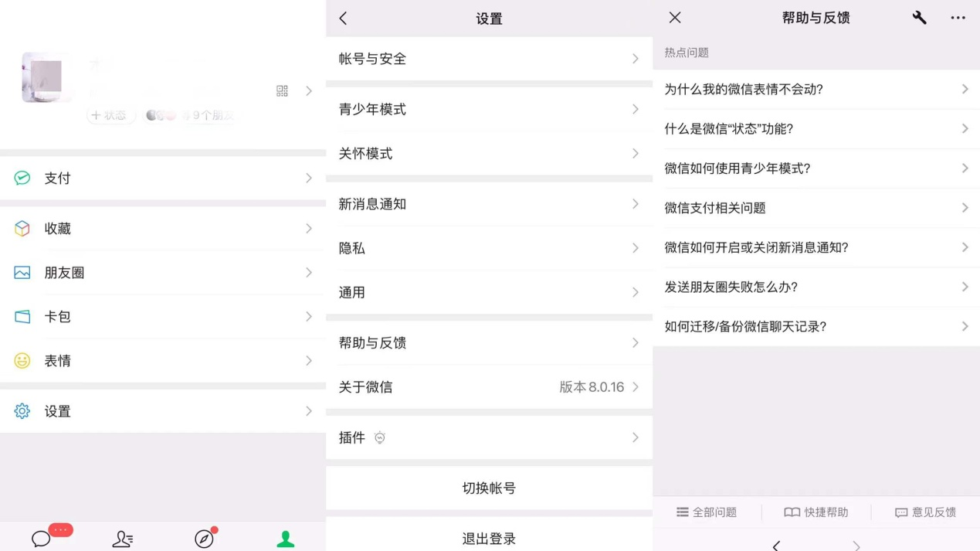Tap the Settings (设置) gear icon

coord(22,411)
